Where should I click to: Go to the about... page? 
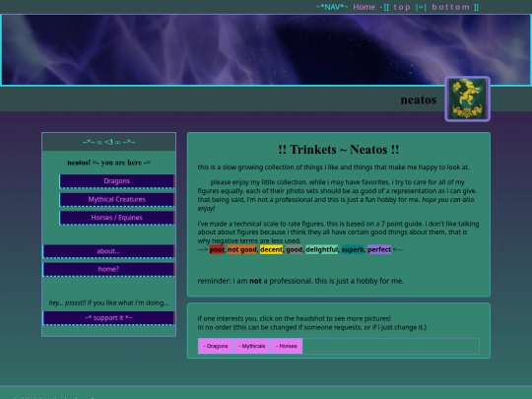108,251
